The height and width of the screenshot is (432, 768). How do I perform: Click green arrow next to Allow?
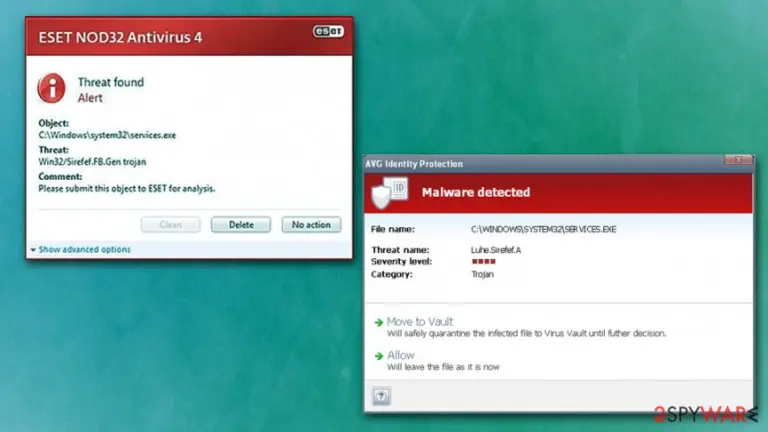pos(379,356)
